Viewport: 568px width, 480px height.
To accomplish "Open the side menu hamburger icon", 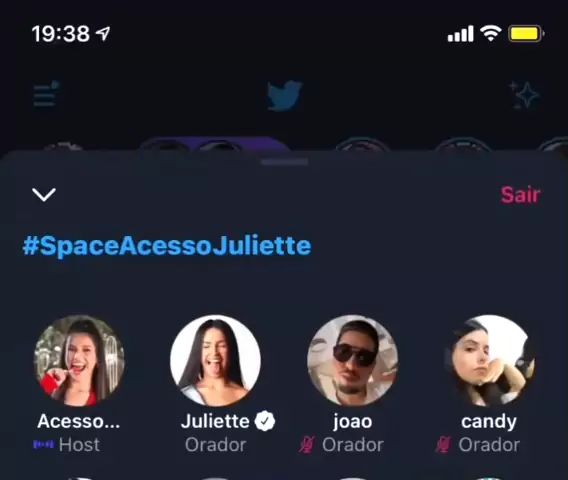I will coord(46,94).
